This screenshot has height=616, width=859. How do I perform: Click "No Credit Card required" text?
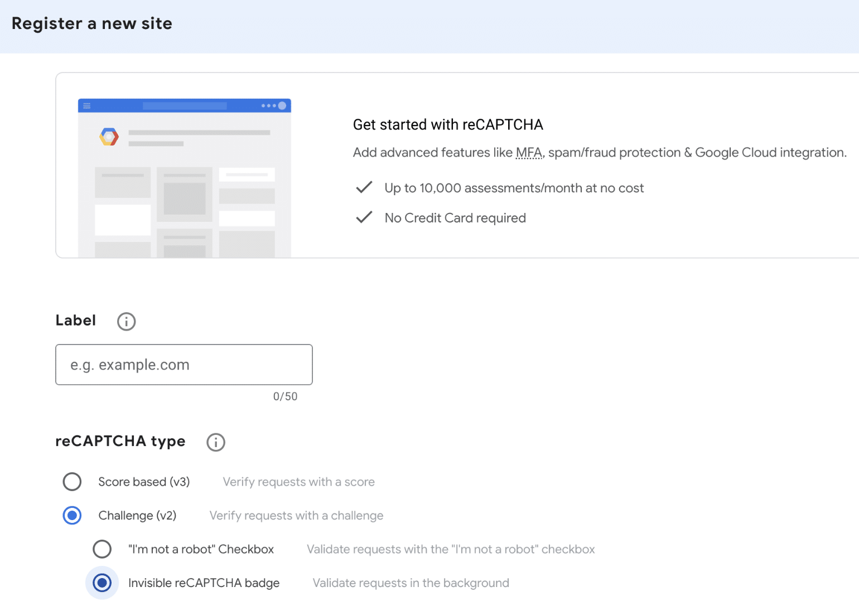pos(455,218)
